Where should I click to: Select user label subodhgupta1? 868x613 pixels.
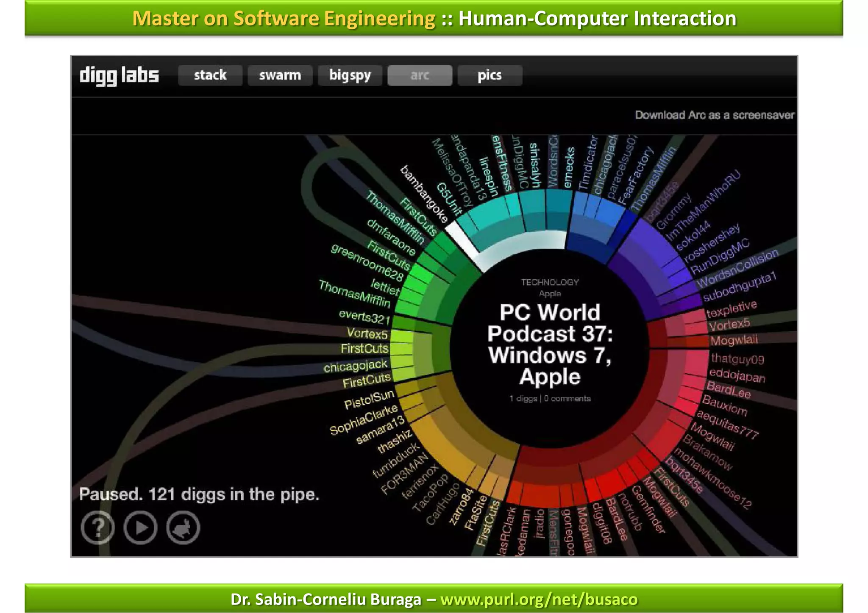[x=740, y=286]
